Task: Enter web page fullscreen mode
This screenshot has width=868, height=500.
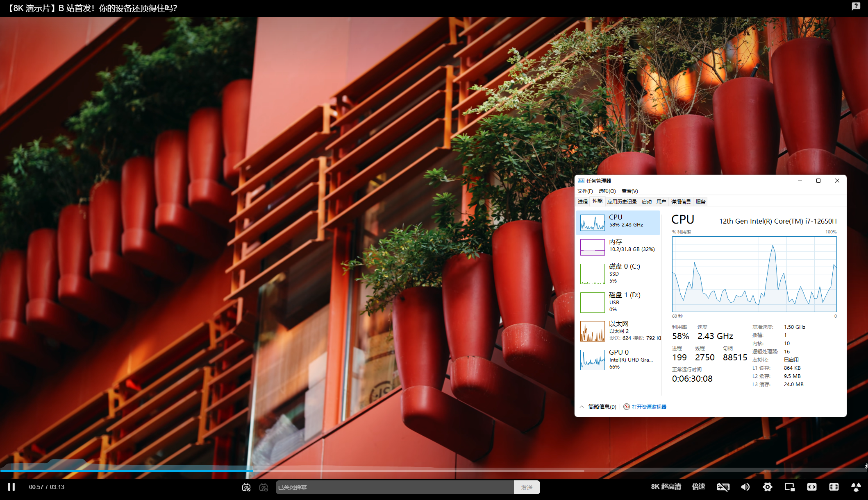Action: pyautogui.click(x=834, y=487)
